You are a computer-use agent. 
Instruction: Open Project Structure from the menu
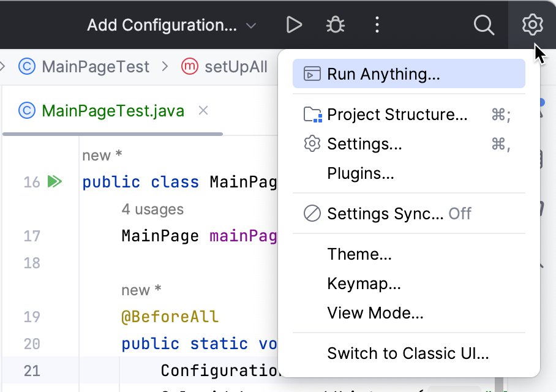(397, 115)
